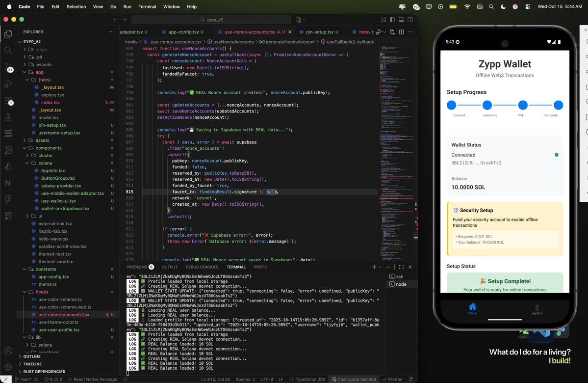Open the Search view in activity bar
This screenshot has width=588, height=383.
pyautogui.click(x=8, y=50)
